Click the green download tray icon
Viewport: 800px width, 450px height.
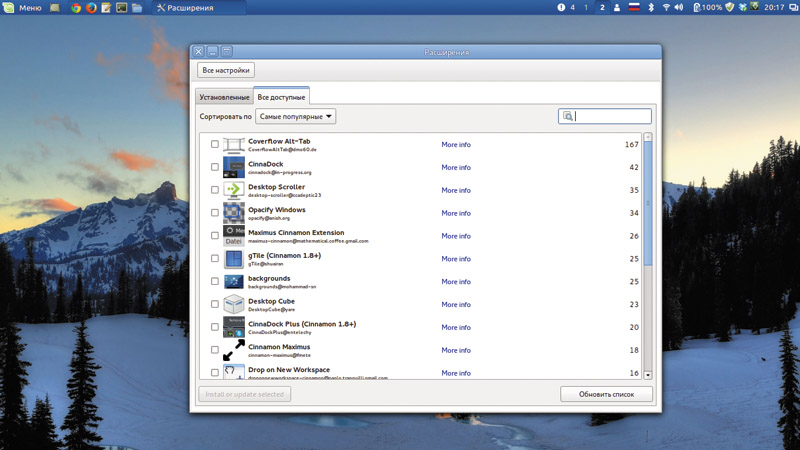pos(755,7)
